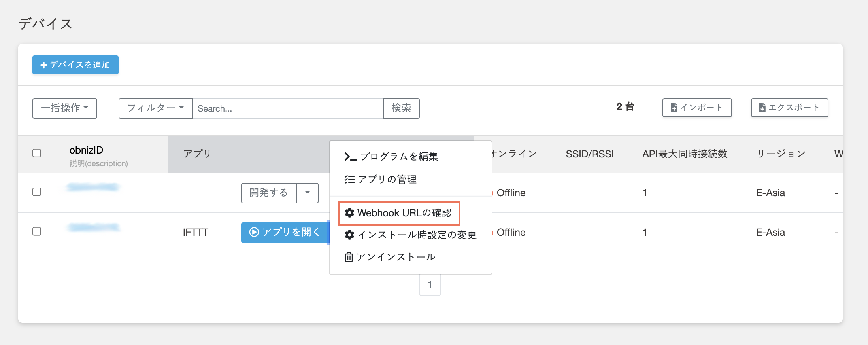Image resolution: width=868 pixels, height=345 pixels.
Task: Focus the Search... input field
Action: (x=288, y=108)
